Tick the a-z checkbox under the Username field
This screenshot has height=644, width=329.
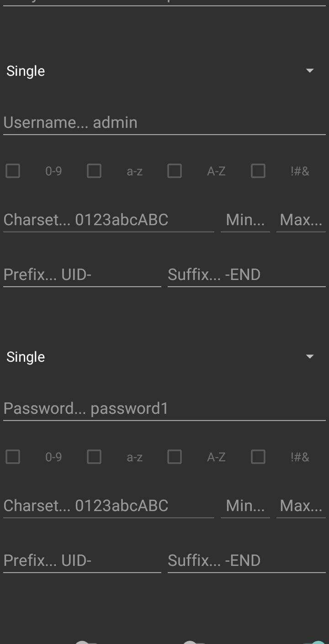click(94, 171)
